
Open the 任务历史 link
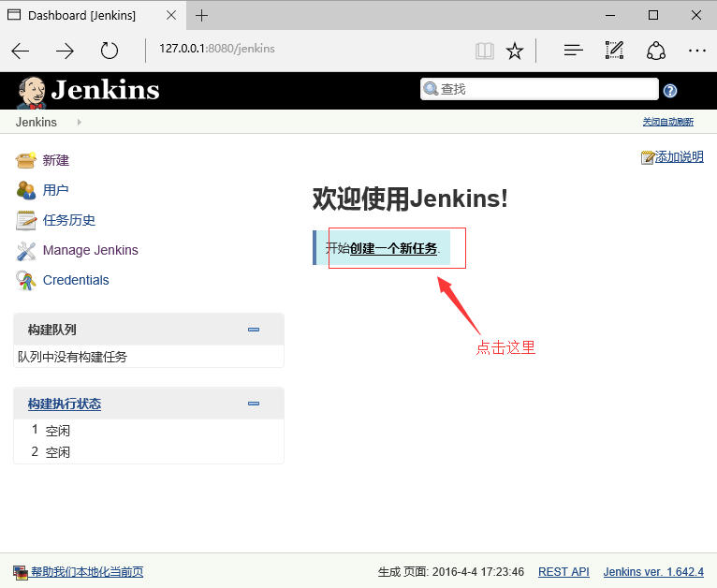69,220
